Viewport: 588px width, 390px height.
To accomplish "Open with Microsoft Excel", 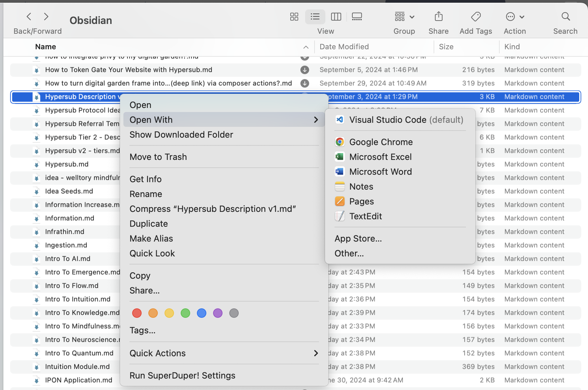I will pyautogui.click(x=400, y=157).
